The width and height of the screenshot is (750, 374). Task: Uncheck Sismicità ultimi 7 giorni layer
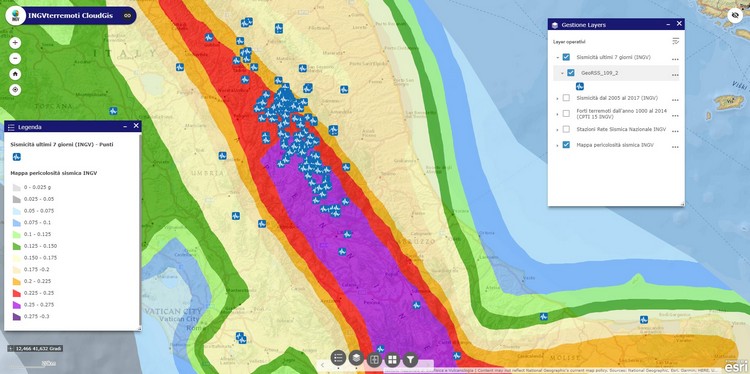pos(566,57)
